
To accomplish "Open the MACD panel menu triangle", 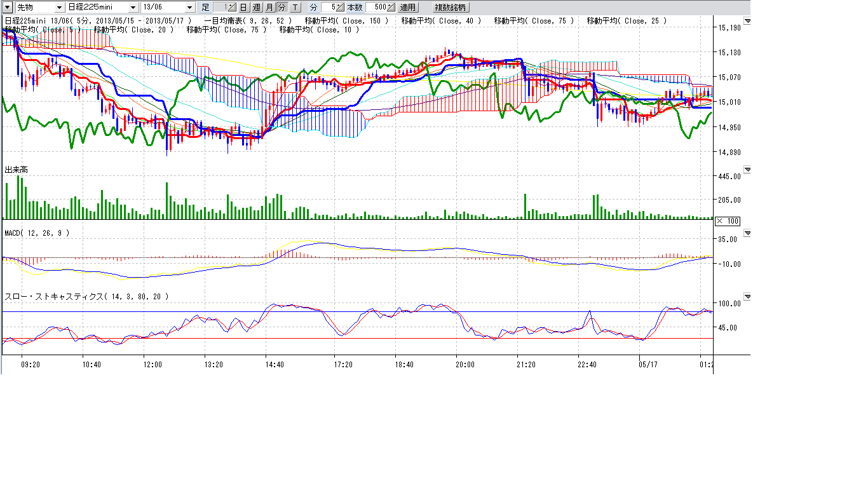I will click(747, 233).
